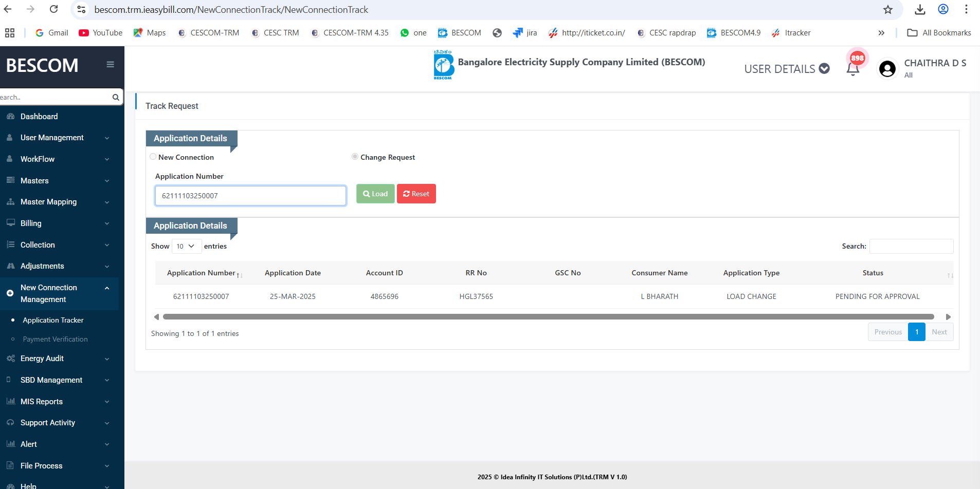980x489 pixels.
Task: Click the Next pagination button
Action: [x=939, y=332]
